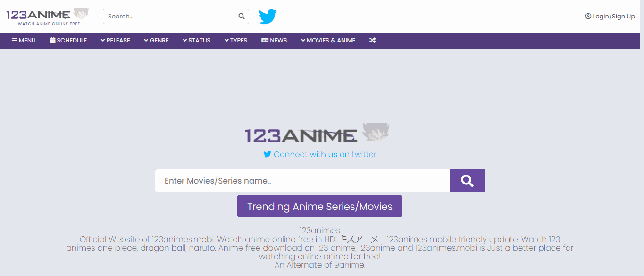
Task: Click the 'An Alternate of 9anime.' text
Action: (x=320, y=265)
